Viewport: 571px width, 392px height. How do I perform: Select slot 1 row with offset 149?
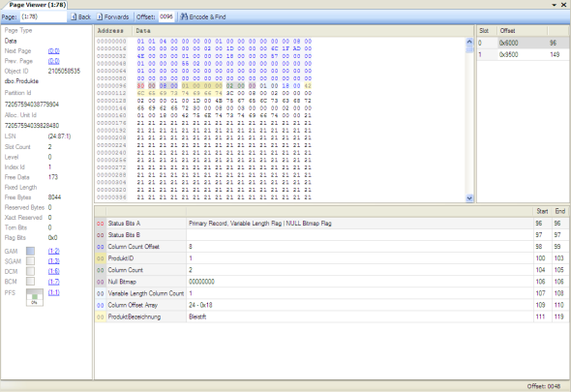(523, 54)
